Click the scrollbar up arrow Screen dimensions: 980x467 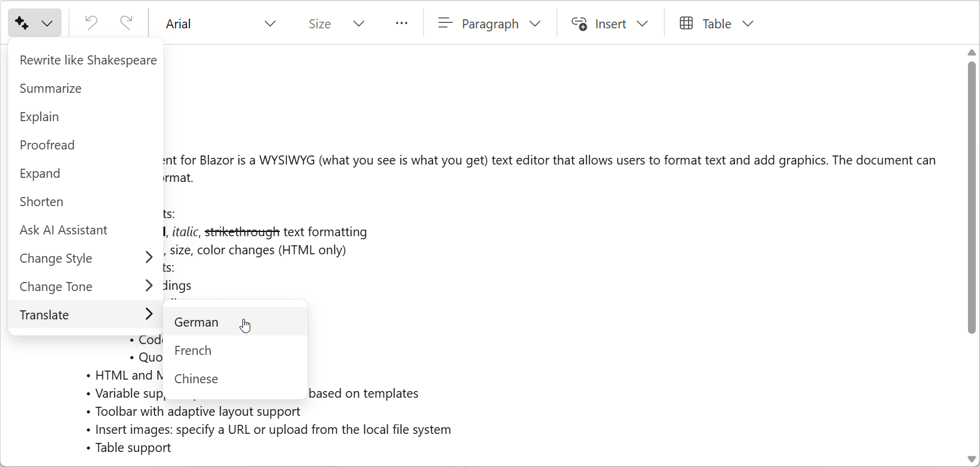pos(972,52)
